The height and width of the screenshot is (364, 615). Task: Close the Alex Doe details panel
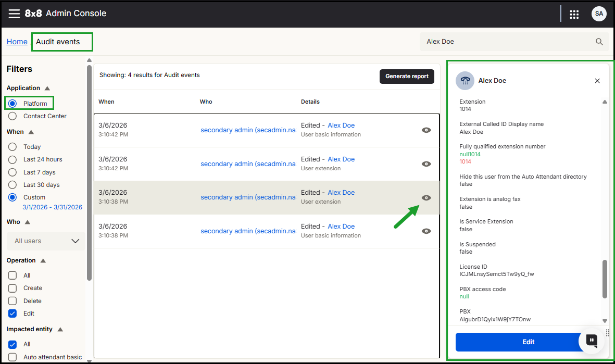pos(597,81)
